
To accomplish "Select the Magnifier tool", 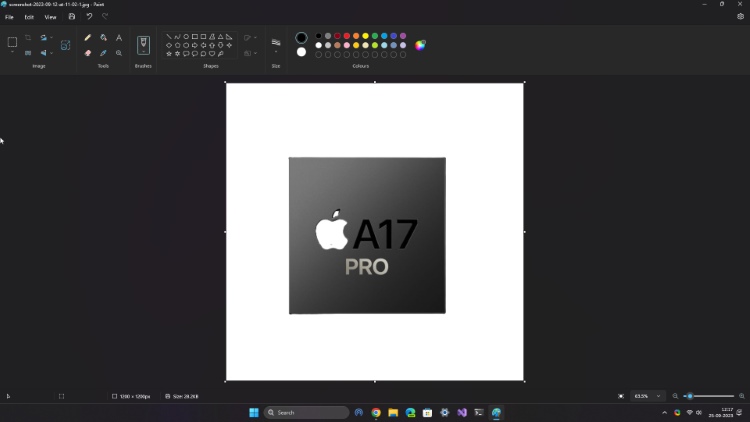I will click(119, 53).
